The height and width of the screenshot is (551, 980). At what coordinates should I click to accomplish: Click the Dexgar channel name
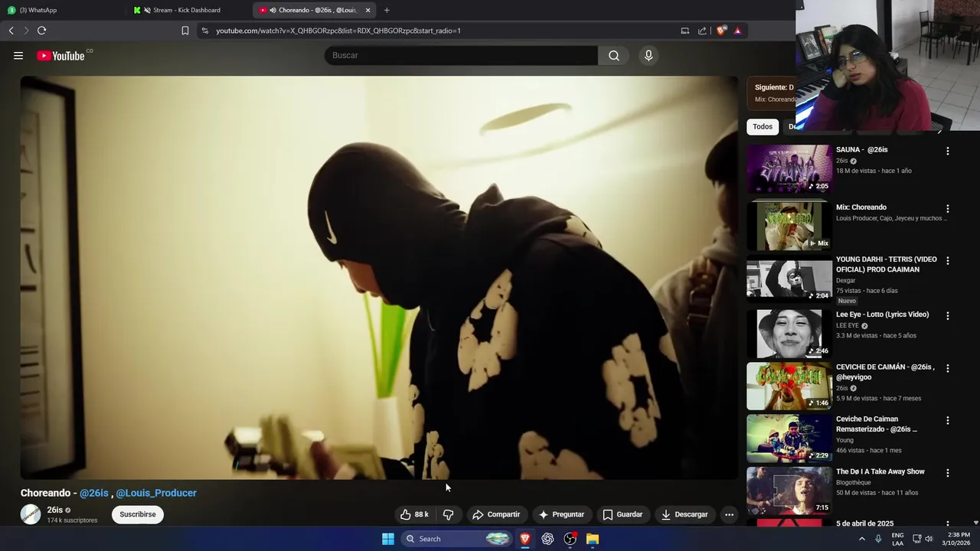pyautogui.click(x=845, y=281)
